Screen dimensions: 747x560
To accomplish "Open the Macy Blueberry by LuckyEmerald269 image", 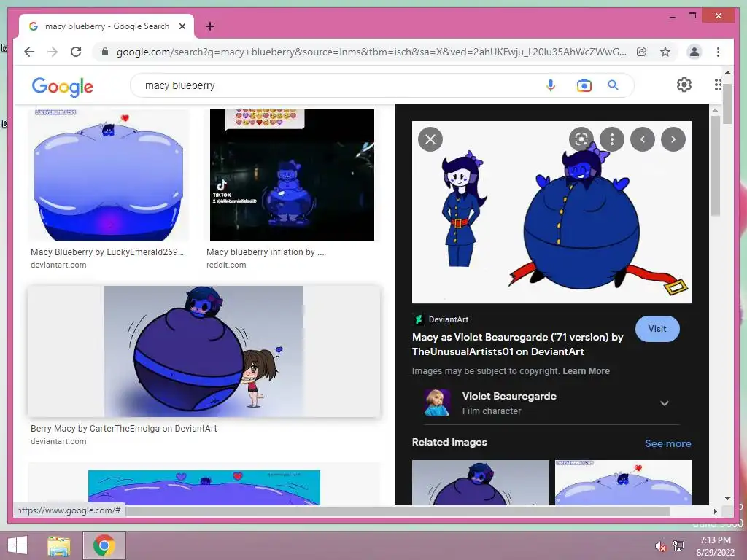I will [109, 175].
